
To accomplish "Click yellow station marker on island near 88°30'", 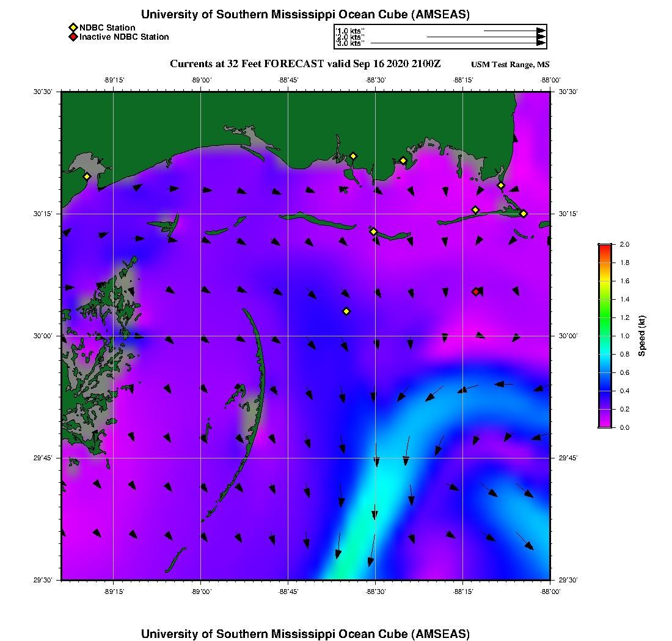I will click(373, 231).
